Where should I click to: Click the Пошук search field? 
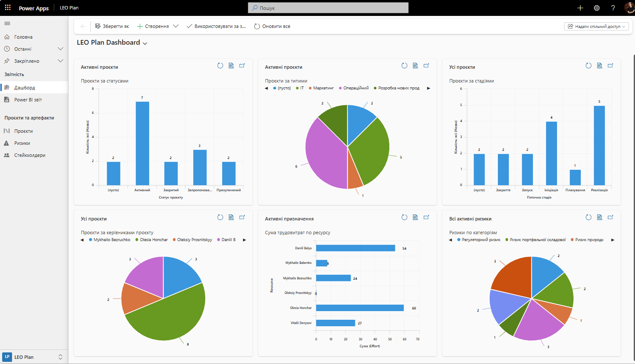coord(328,8)
